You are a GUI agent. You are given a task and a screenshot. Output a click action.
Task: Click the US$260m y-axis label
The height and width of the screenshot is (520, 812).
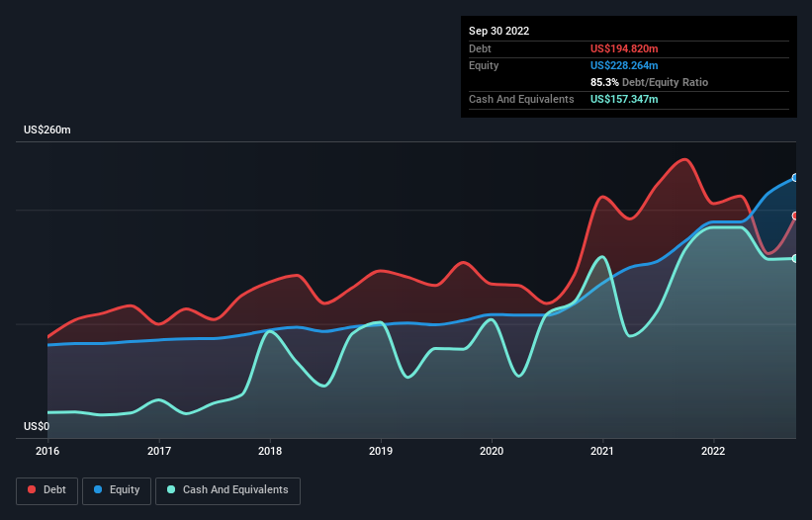point(47,130)
